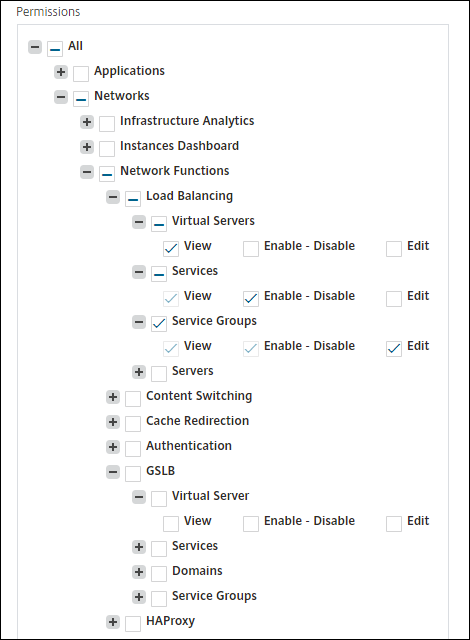
Task: Collapse the Networks node
Action: [x=61, y=97]
